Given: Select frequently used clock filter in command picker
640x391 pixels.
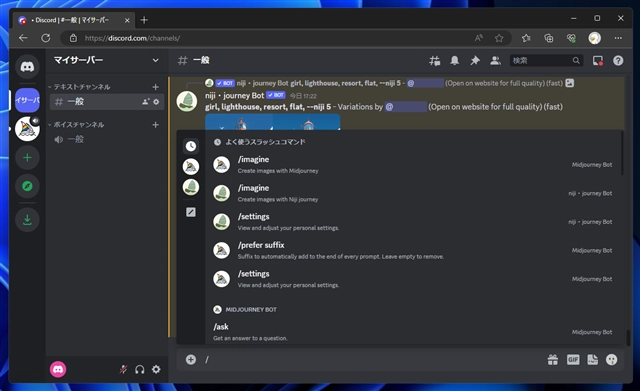Looking at the screenshot, I should click(x=191, y=146).
